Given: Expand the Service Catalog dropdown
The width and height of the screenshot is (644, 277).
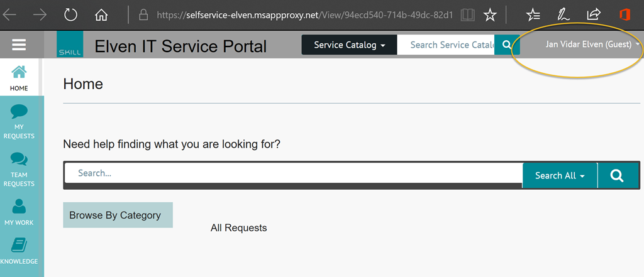Looking at the screenshot, I should point(350,45).
